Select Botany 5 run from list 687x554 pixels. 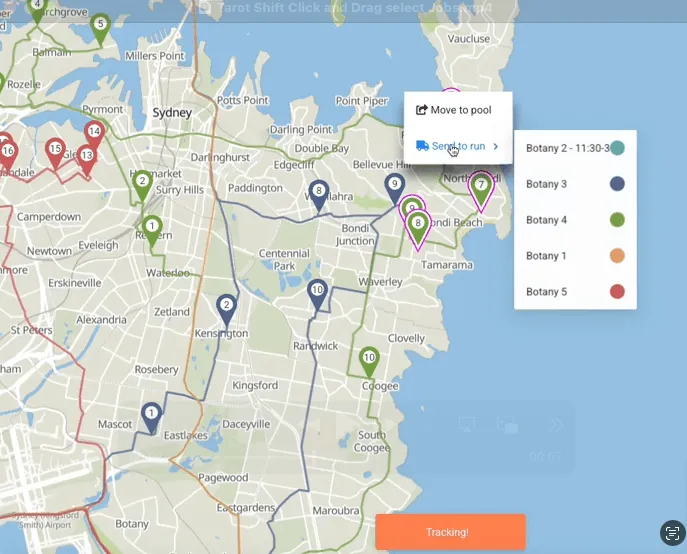click(575, 292)
